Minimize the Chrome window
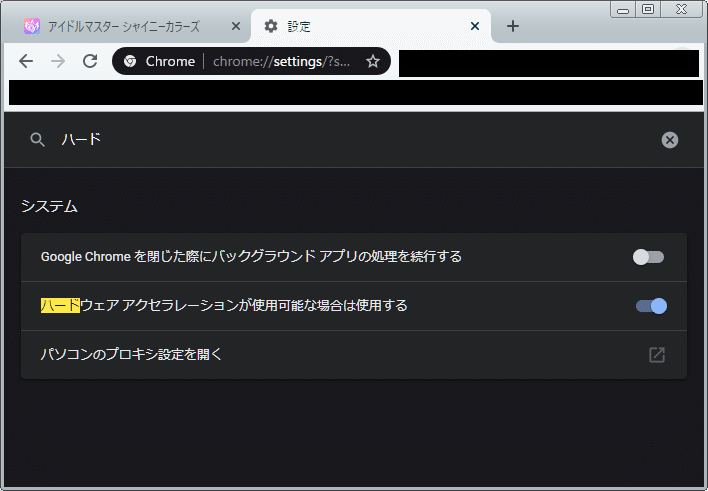 [x=623, y=9]
